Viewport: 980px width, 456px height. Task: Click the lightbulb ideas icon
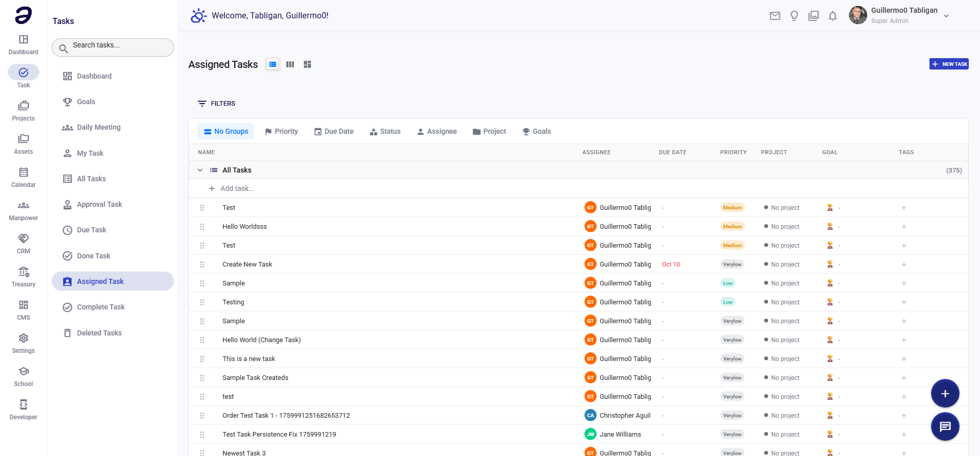tap(794, 16)
